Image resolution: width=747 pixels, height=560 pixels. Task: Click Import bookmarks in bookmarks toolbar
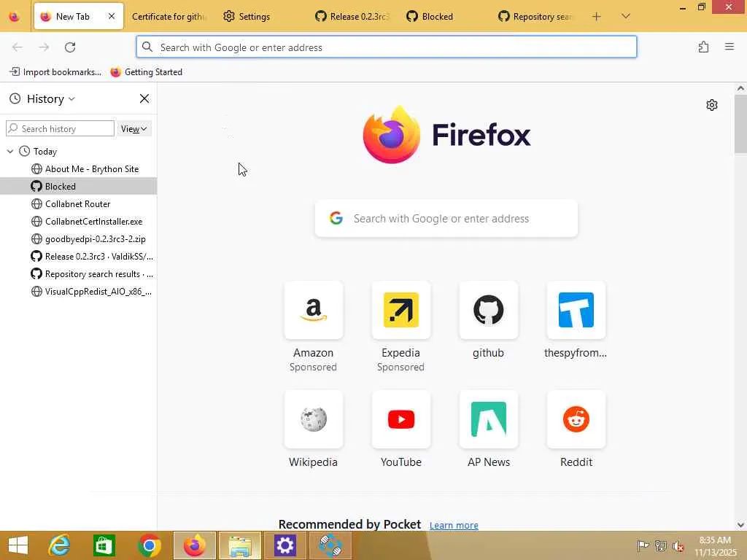pyautogui.click(x=55, y=72)
